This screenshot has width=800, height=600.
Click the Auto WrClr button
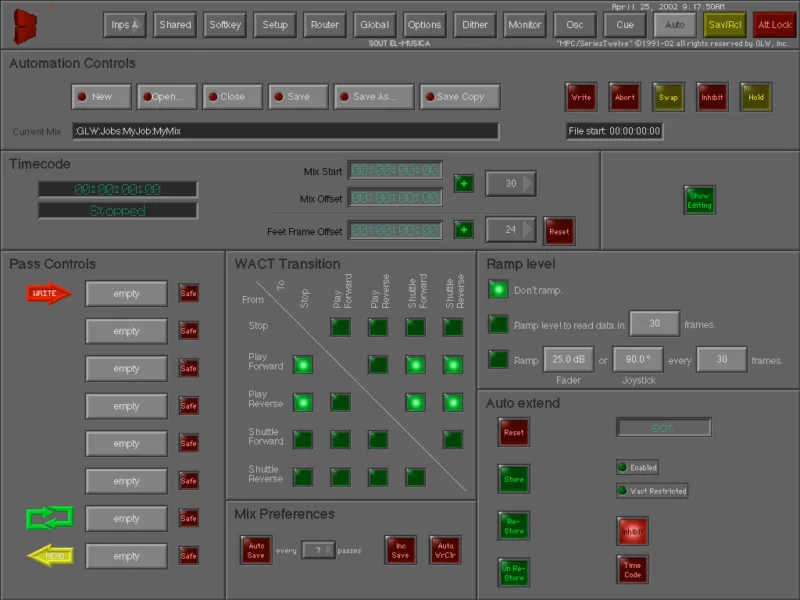click(x=445, y=550)
